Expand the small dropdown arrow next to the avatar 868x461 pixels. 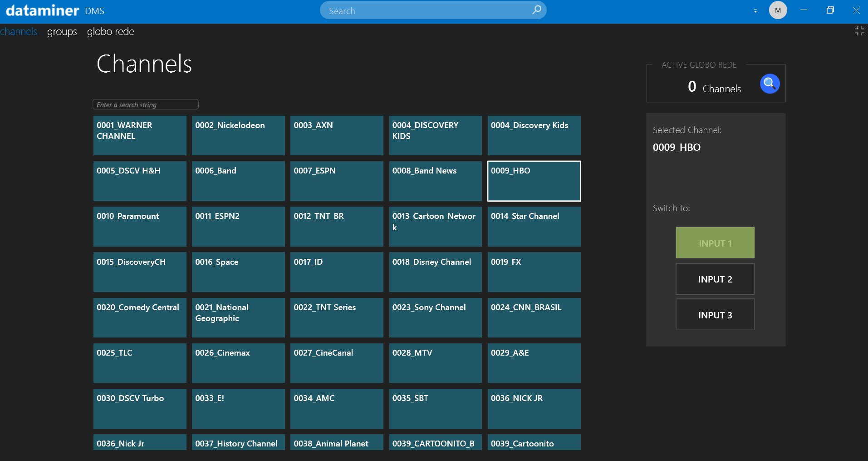(x=755, y=10)
